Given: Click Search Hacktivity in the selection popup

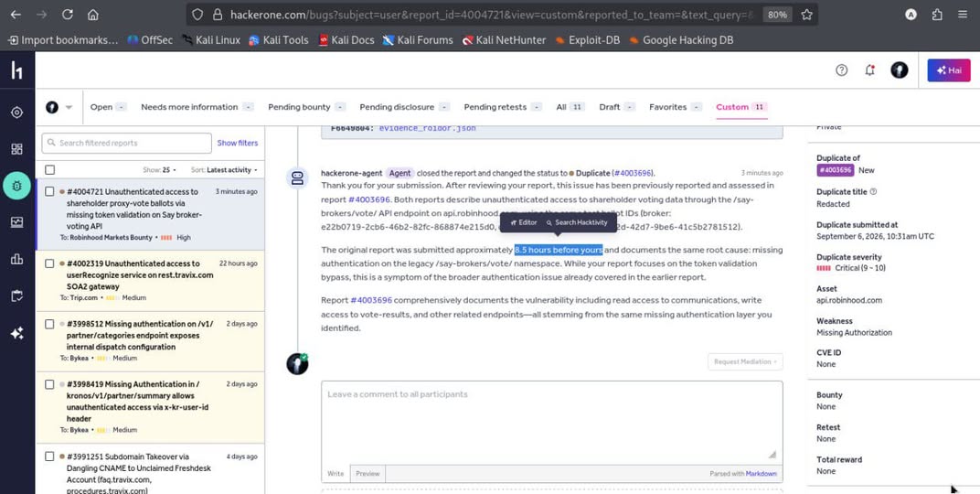Looking at the screenshot, I should (576, 222).
